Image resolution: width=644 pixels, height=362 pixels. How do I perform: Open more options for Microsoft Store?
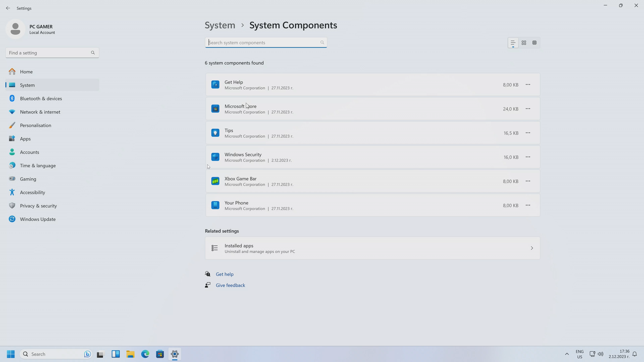pos(528,109)
